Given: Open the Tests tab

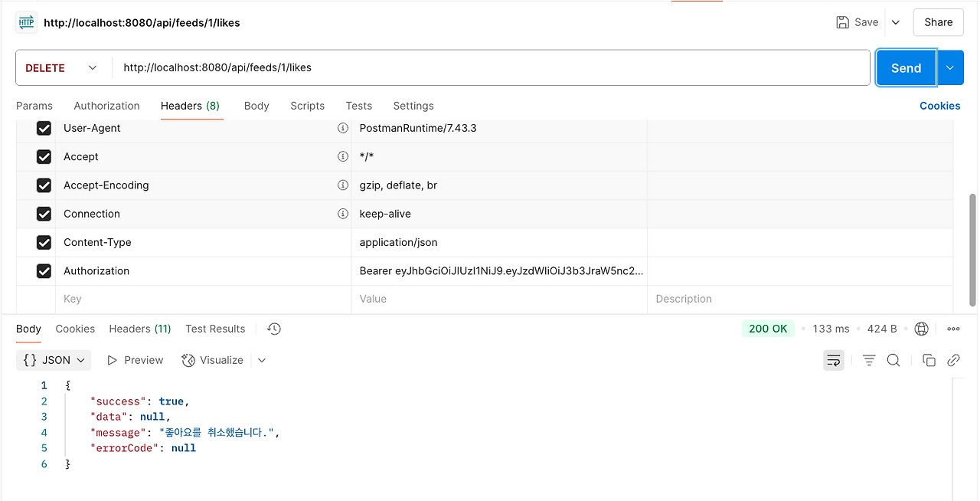Looking at the screenshot, I should pos(358,106).
